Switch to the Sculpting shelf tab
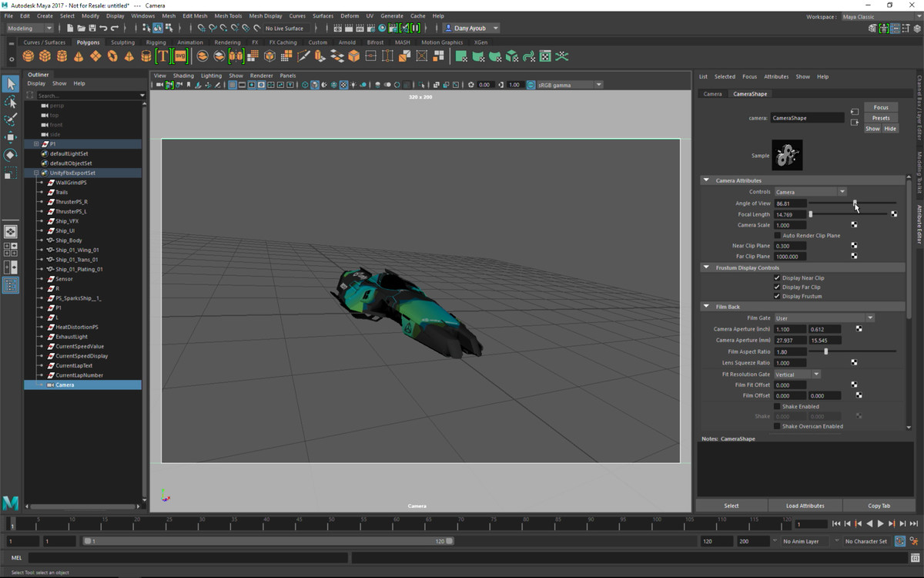Image resolution: width=924 pixels, height=578 pixels. tap(122, 42)
